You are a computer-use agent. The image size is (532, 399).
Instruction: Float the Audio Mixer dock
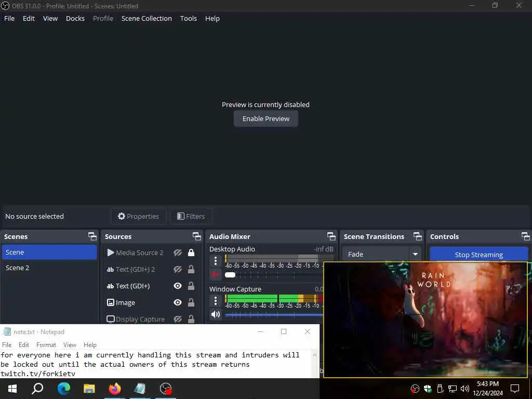pyautogui.click(x=331, y=236)
